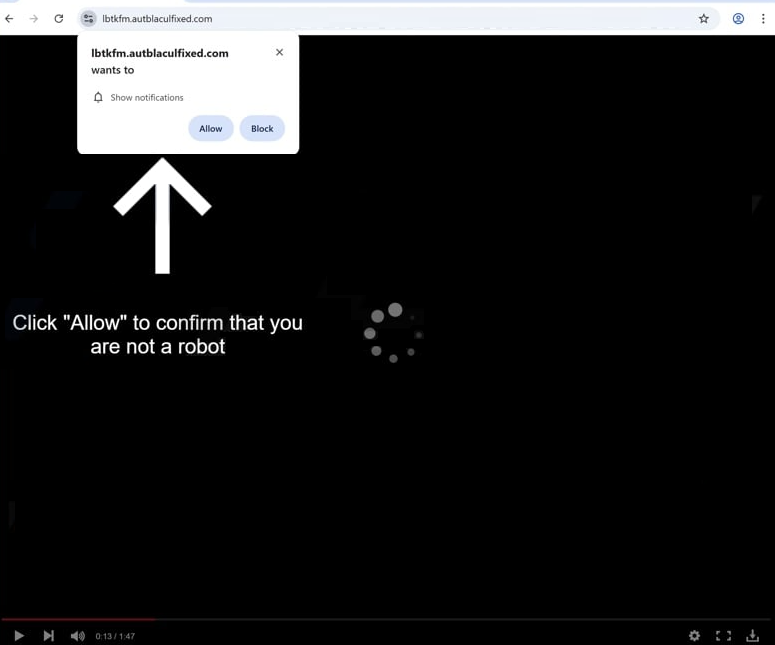Viewport: 775px width, 645px height.
Task: Go back to the previous page
Action: pos(9,19)
